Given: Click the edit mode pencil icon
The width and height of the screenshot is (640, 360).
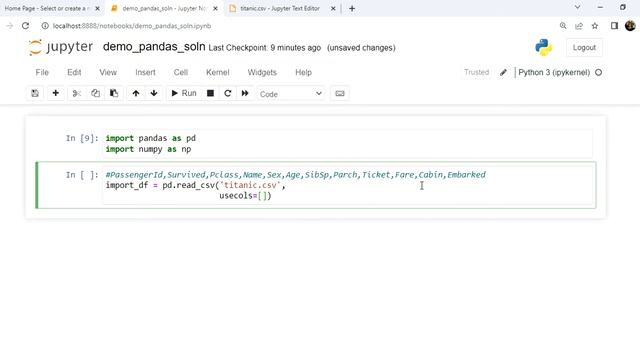Looking at the screenshot, I should tap(503, 72).
